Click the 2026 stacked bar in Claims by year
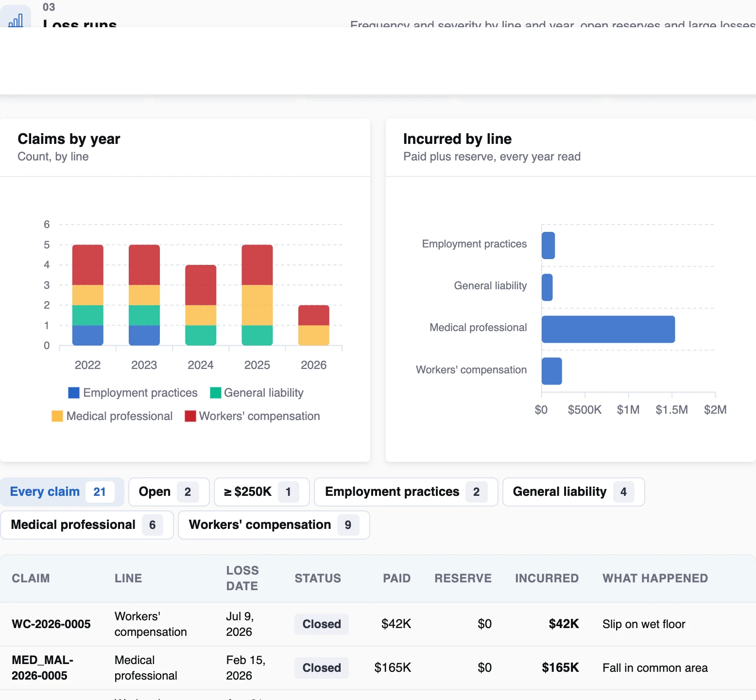 314,325
